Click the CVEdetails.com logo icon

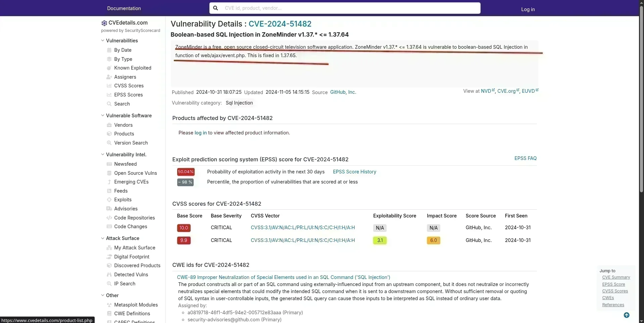[x=104, y=23]
